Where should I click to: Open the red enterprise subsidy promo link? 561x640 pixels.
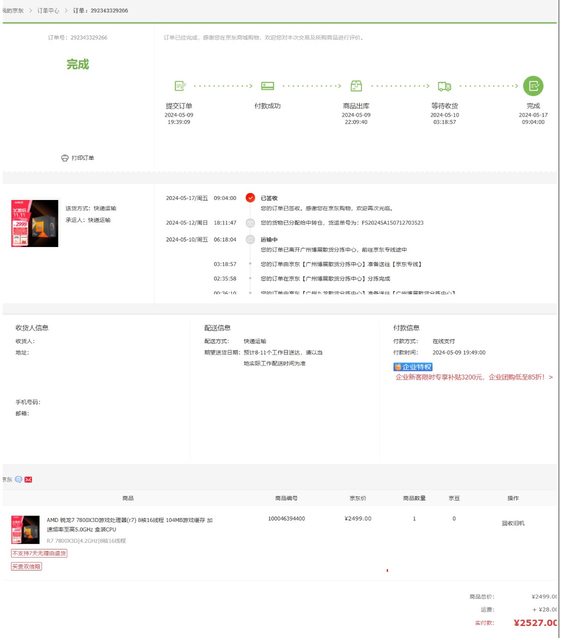pyautogui.click(x=474, y=377)
